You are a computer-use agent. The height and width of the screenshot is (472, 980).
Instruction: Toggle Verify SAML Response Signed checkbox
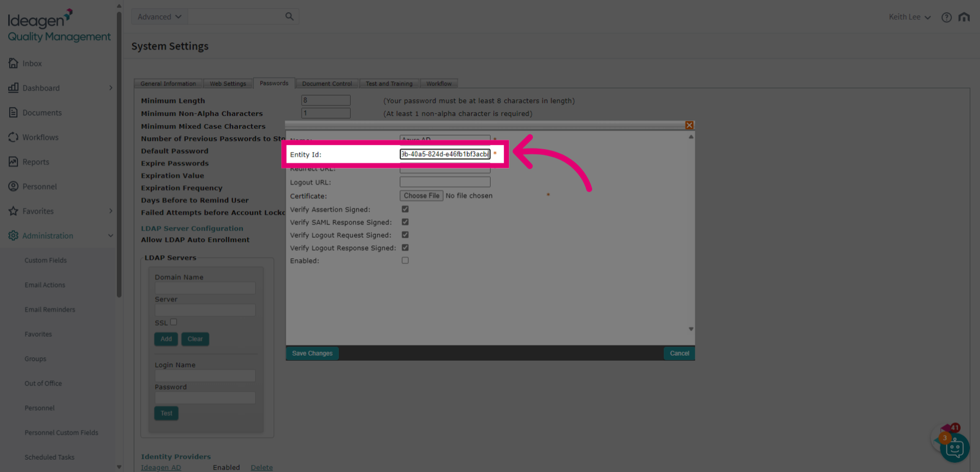coord(405,221)
